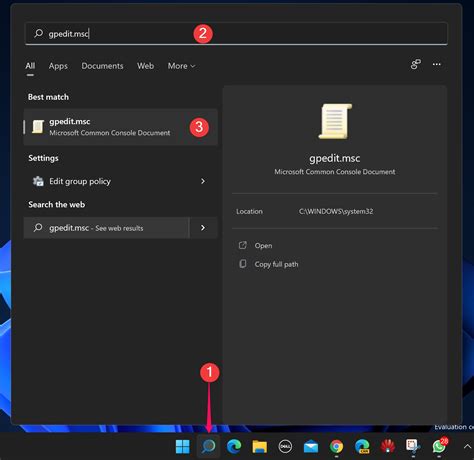Viewport: 474px width, 460px height.
Task: Expand Edit group policy chevron arrow
Action: pos(203,181)
